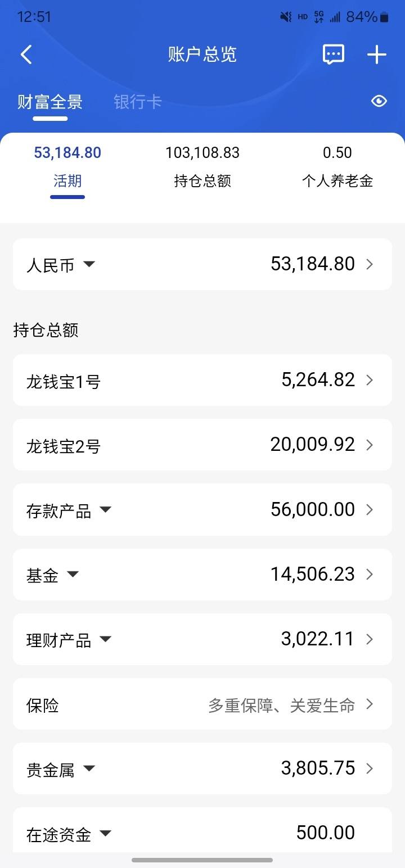This screenshot has height=868, width=405.
Task: Expand the 理财产品 dropdown triangle
Action: click(105, 639)
